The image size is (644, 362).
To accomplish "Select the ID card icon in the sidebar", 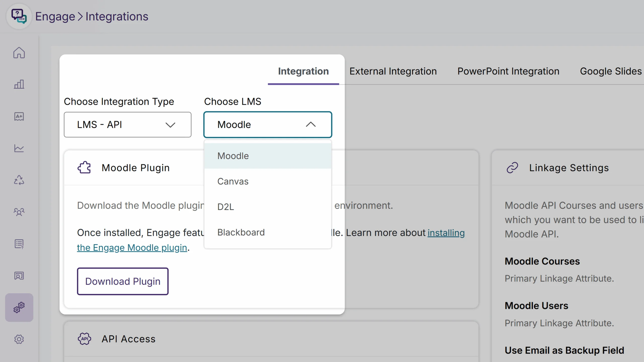I will pos(19,276).
